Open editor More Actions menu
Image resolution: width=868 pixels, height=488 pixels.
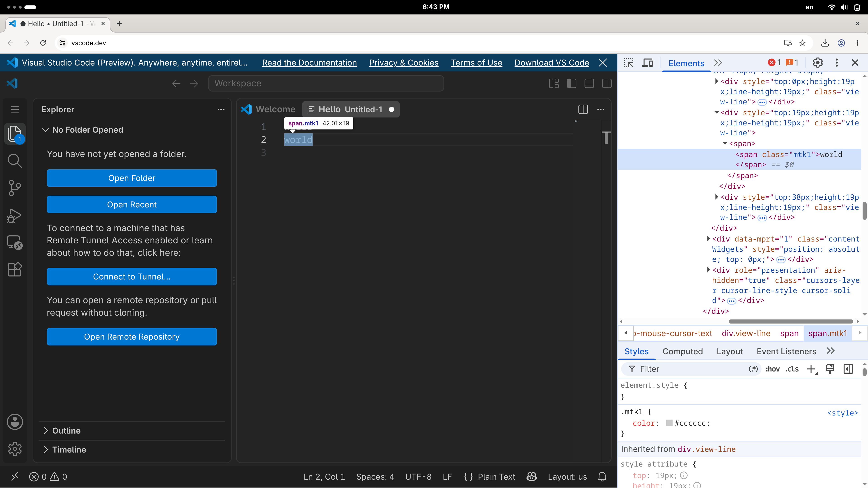[x=601, y=109]
